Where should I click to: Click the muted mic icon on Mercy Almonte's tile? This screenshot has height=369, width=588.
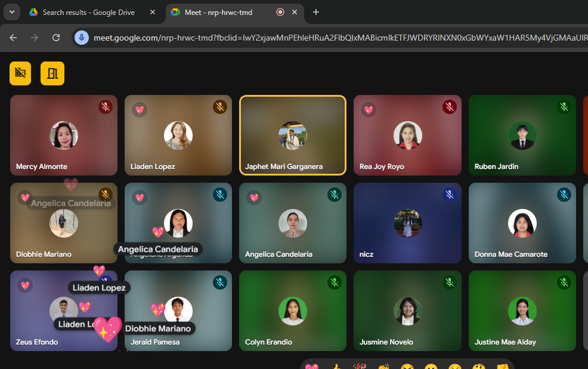pos(106,107)
